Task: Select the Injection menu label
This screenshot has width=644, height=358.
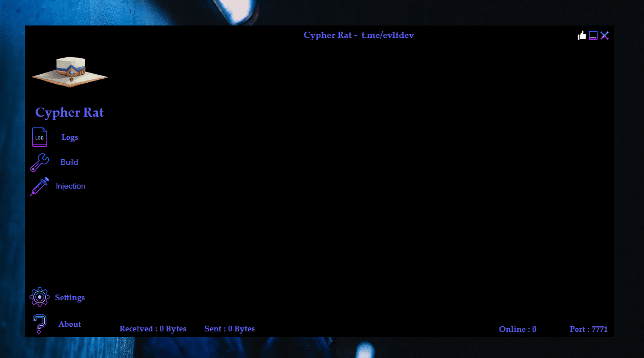Action: (71, 186)
